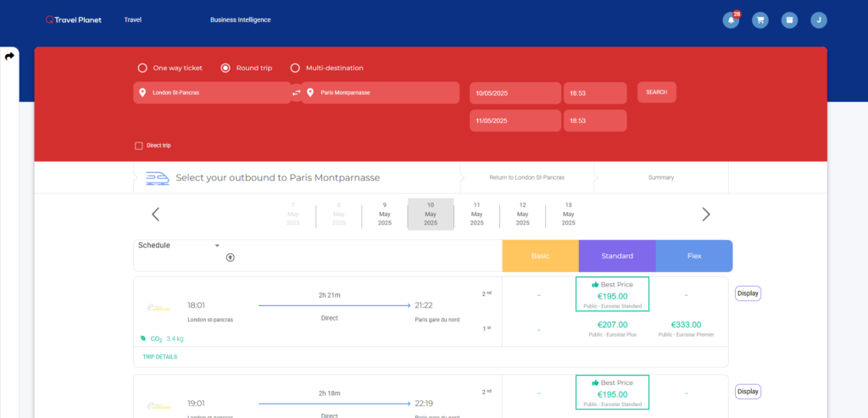Click Paris gare du nord station text
Image resolution: width=868 pixels, height=418 pixels.
pyautogui.click(x=437, y=320)
